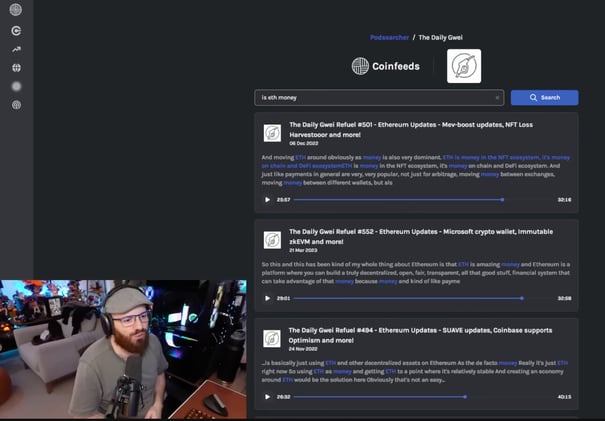605x421 pixels.
Task: Click the 32:58 duration on Refuel #552
Action: 564,298
